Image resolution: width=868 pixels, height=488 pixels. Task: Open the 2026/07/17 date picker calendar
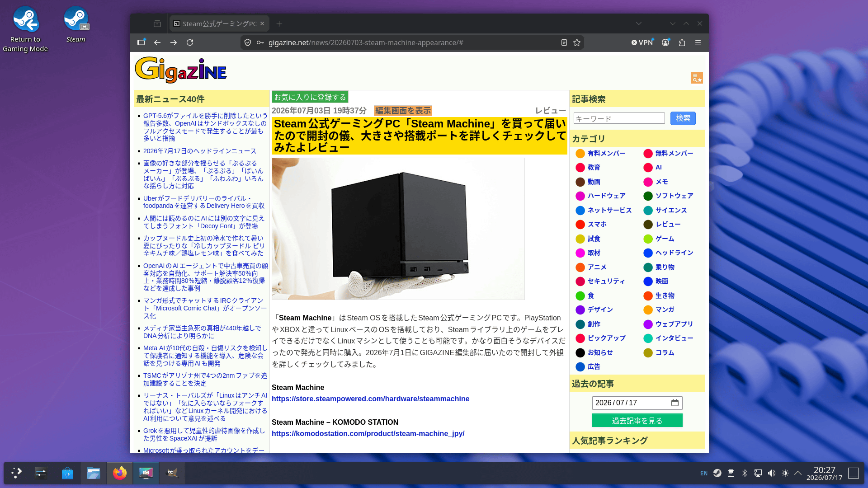pos(675,403)
